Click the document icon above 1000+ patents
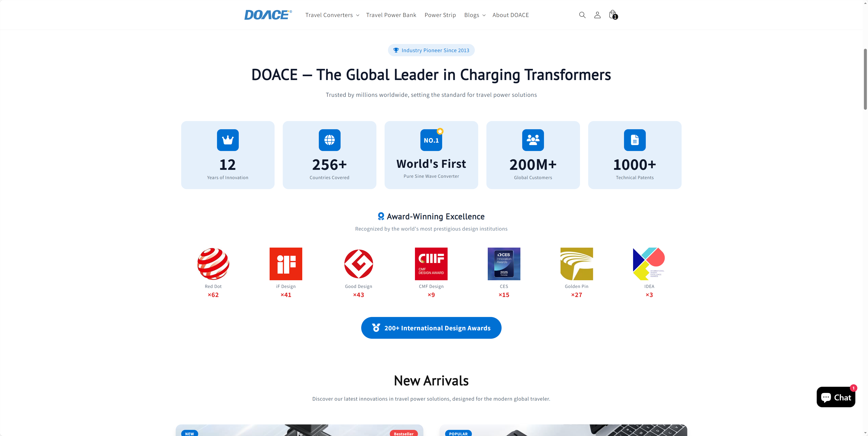Viewport: 868px width, 436px height. pyautogui.click(x=634, y=140)
